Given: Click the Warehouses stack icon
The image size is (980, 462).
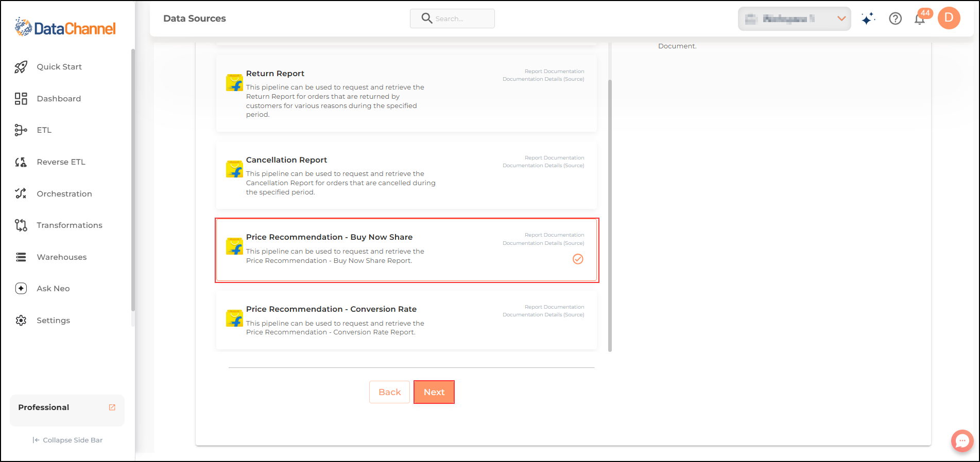Looking at the screenshot, I should click(x=21, y=257).
